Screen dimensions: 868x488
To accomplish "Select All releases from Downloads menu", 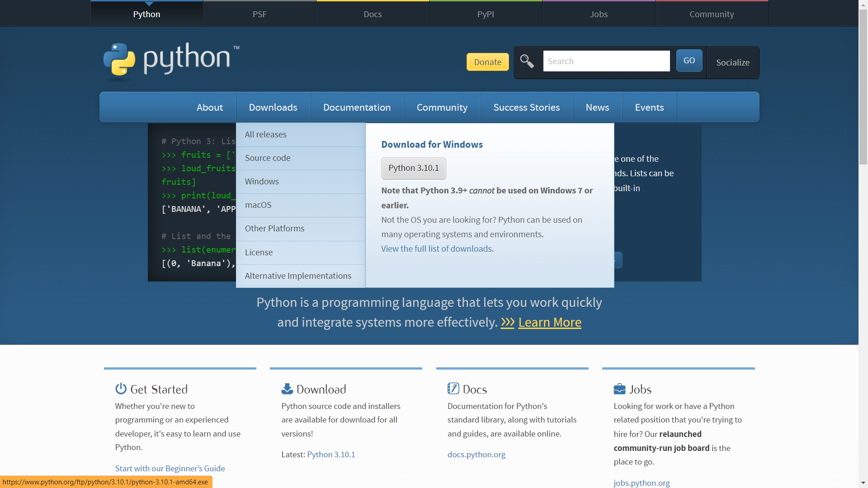I will point(265,135).
